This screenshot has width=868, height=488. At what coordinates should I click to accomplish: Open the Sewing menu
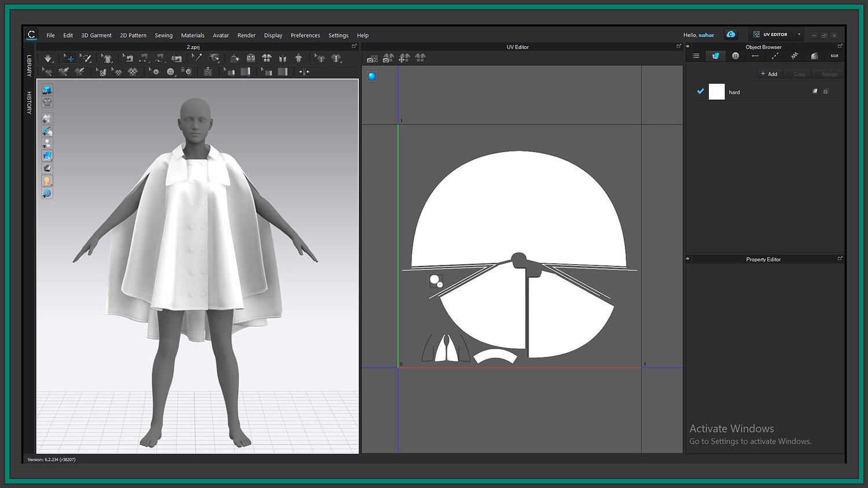pos(163,35)
